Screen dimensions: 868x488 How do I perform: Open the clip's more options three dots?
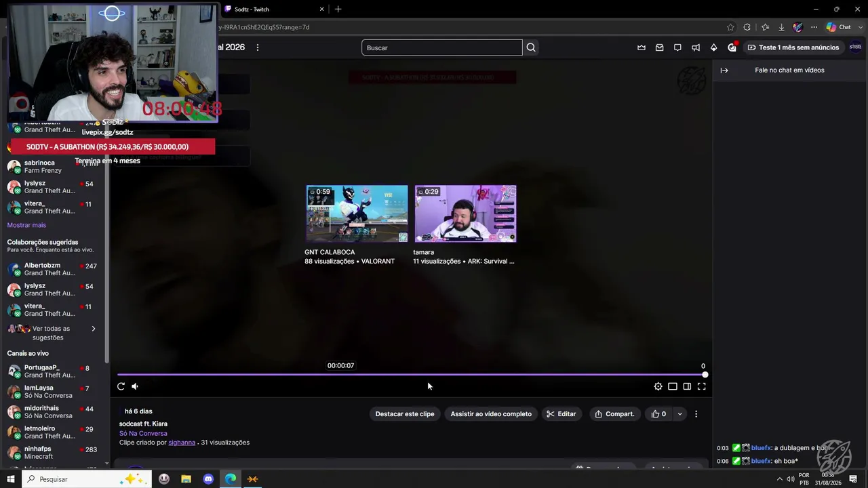tap(696, 414)
